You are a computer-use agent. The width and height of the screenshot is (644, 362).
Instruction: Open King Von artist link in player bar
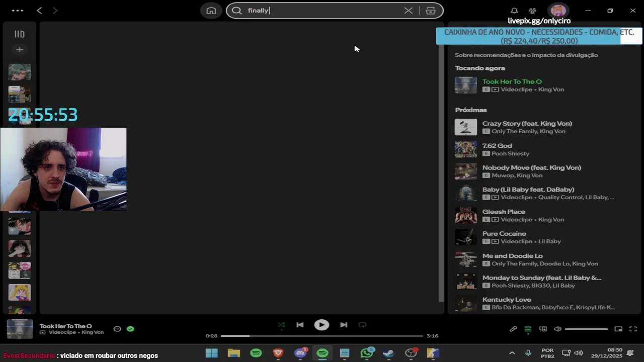tap(93, 332)
